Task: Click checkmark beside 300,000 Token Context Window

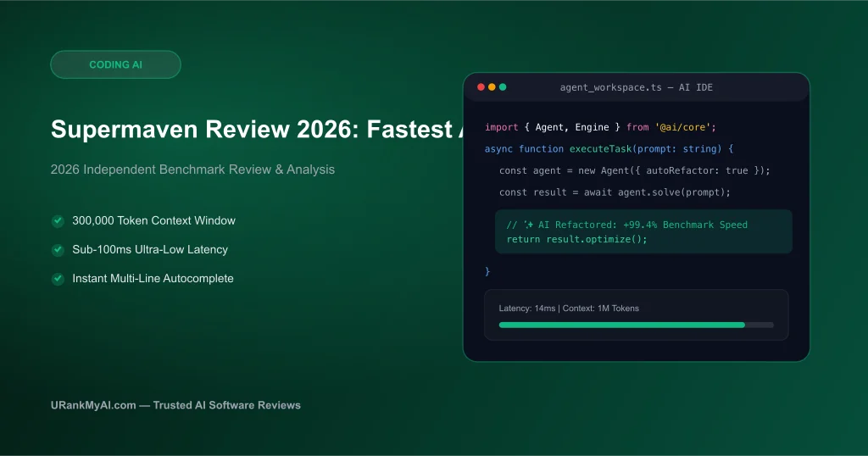Action: (58, 221)
